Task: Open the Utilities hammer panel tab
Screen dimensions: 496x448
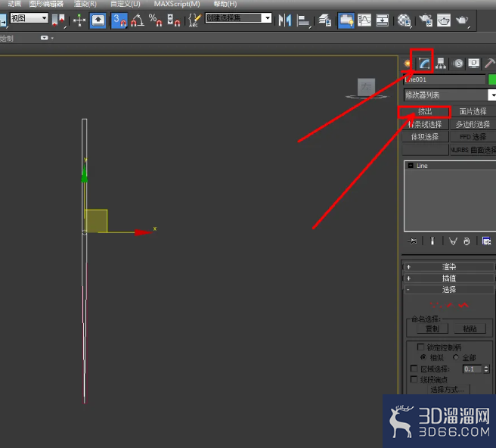Action: click(490, 64)
